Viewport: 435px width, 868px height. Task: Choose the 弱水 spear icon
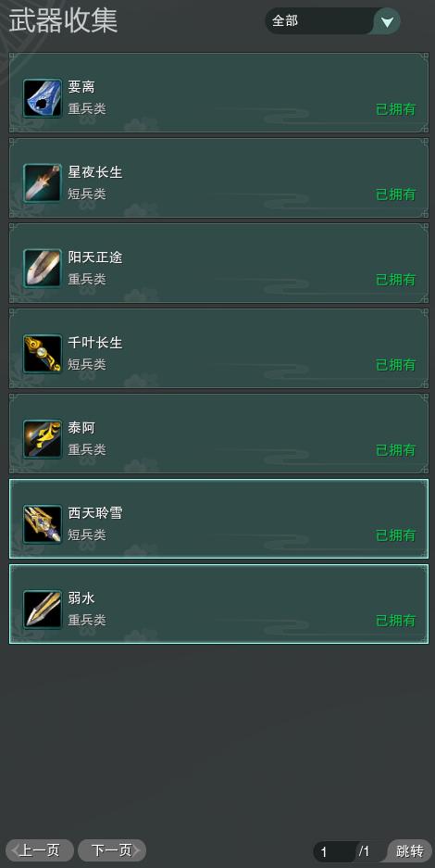pos(43,610)
